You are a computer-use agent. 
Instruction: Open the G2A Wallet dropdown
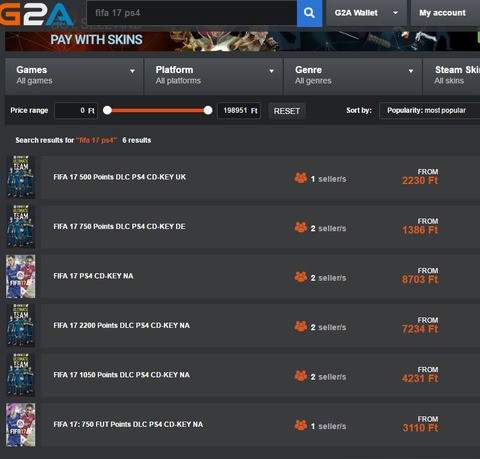[x=366, y=13]
